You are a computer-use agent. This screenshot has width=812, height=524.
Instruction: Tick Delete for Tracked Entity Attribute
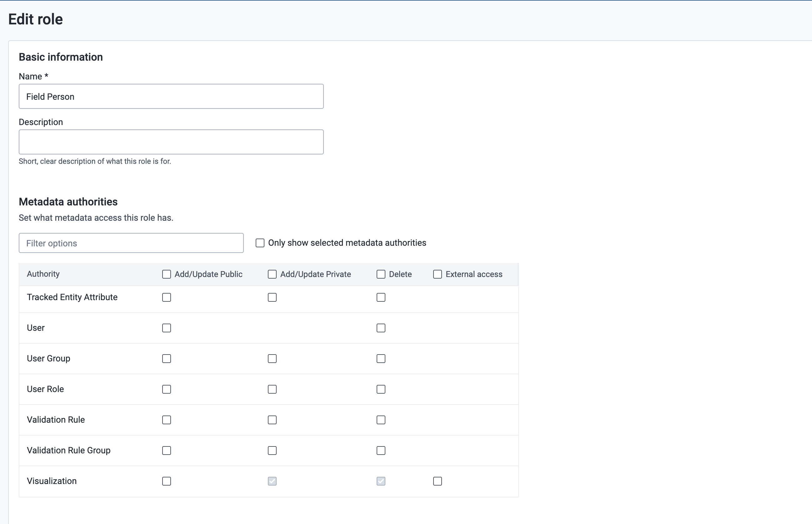pyautogui.click(x=381, y=297)
